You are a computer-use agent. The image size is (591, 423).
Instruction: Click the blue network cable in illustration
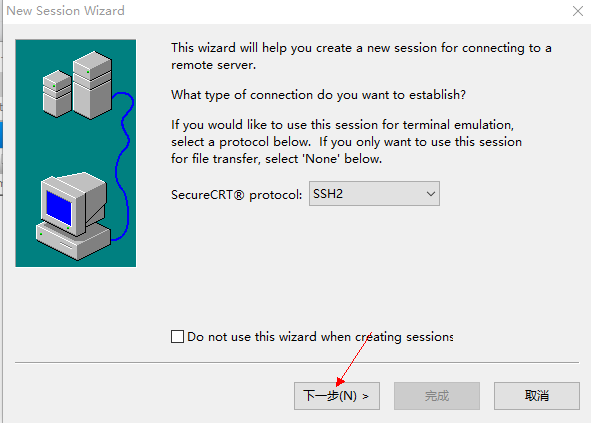pyautogui.click(x=123, y=166)
